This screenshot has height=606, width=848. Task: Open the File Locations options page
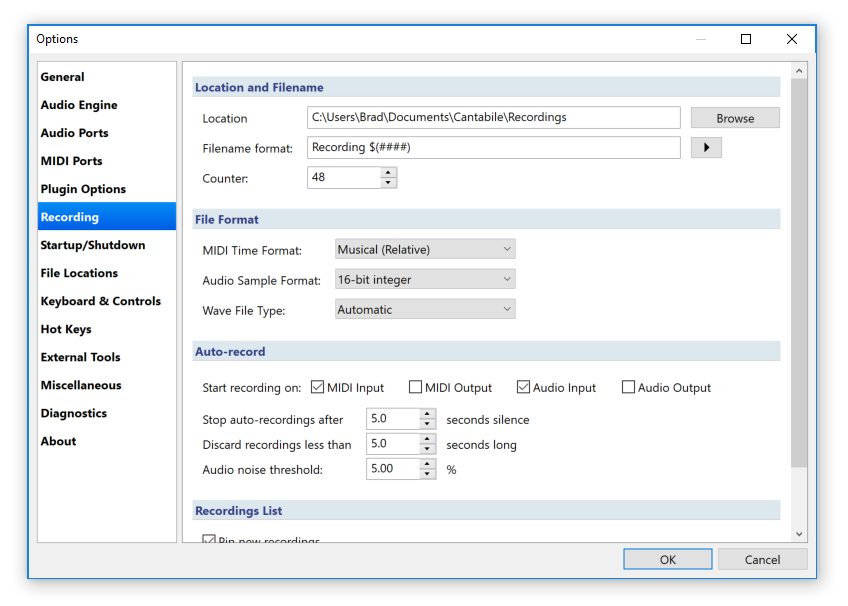(x=107, y=273)
